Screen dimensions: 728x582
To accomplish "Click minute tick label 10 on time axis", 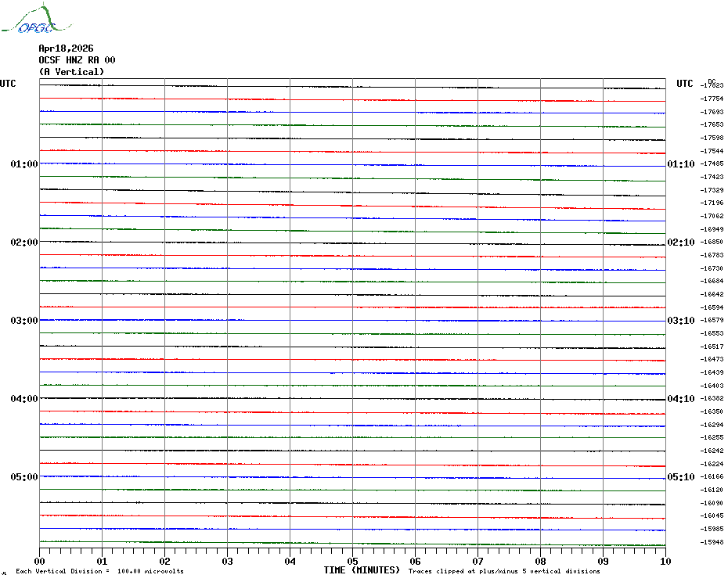I will pos(666,561).
